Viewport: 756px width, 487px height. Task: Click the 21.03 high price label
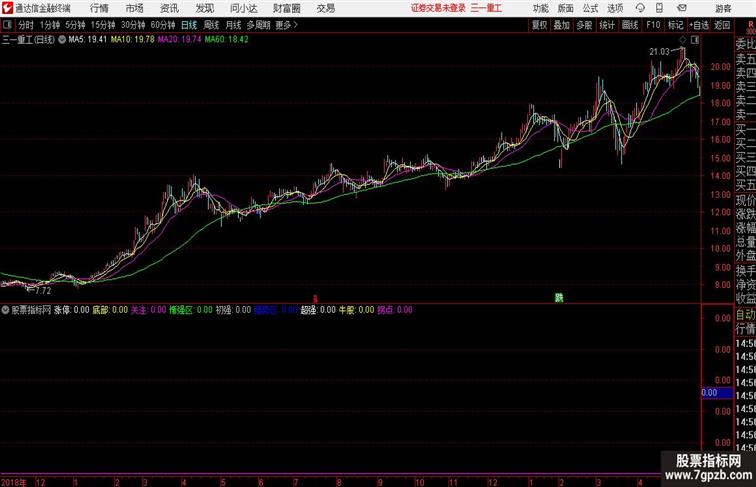(x=659, y=52)
